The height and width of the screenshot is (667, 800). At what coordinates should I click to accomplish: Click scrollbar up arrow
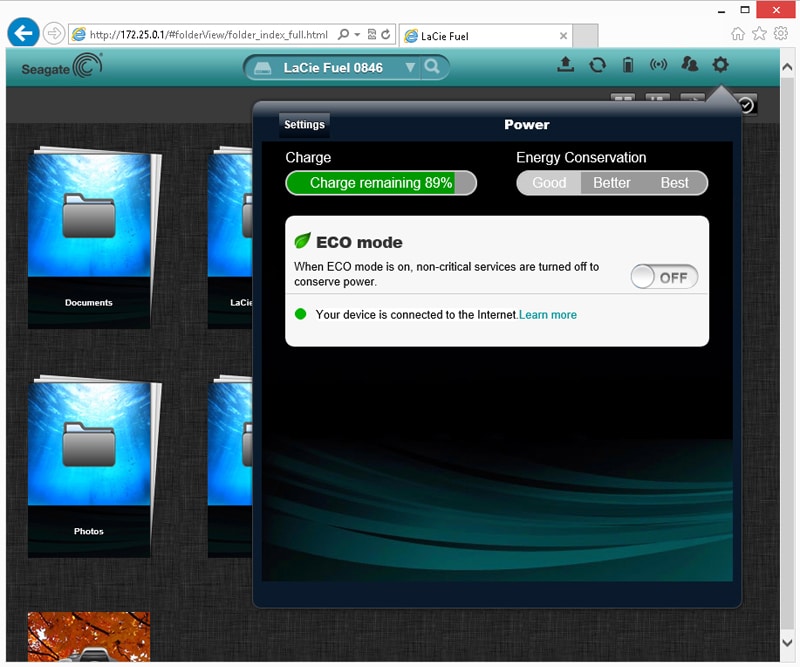click(787, 67)
